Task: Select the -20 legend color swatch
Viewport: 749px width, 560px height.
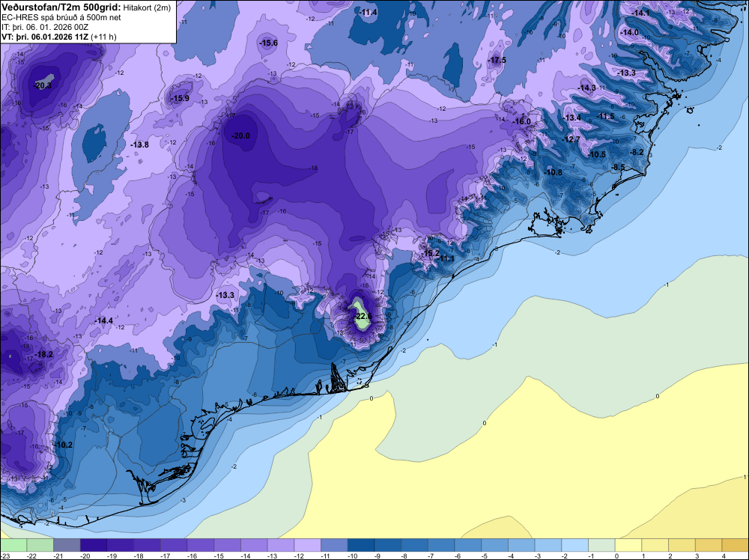Action: point(94,545)
